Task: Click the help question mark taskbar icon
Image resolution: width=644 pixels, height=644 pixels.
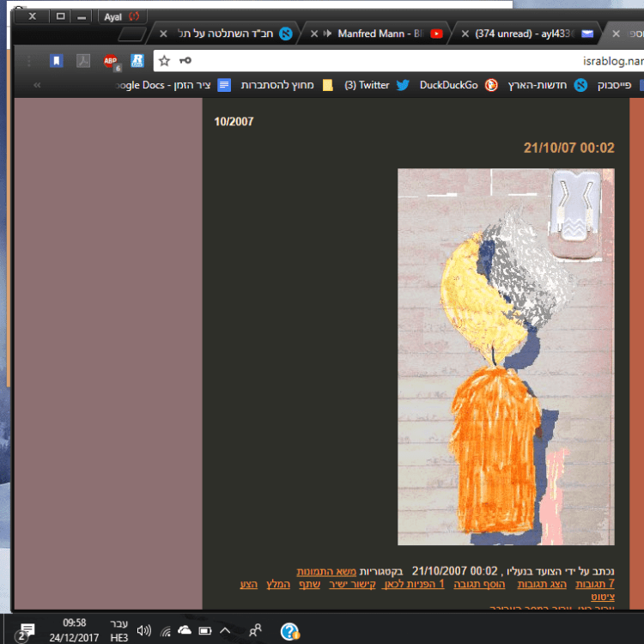Action: tap(289, 631)
